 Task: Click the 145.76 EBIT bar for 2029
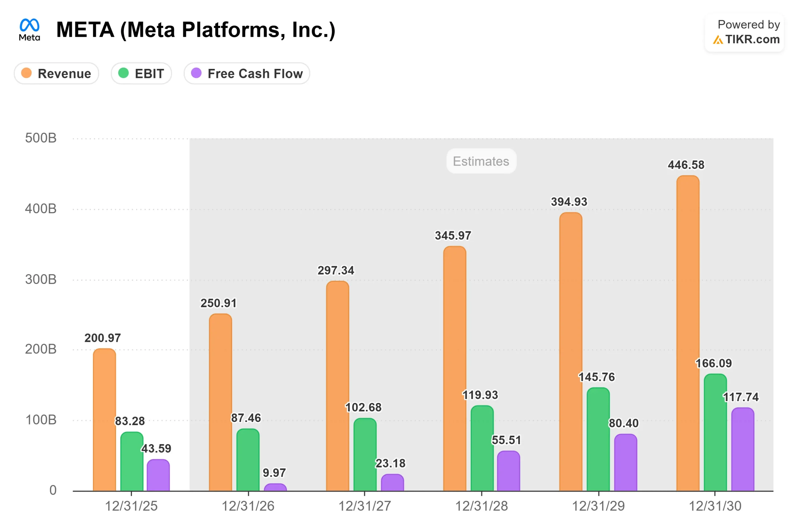pos(598,439)
